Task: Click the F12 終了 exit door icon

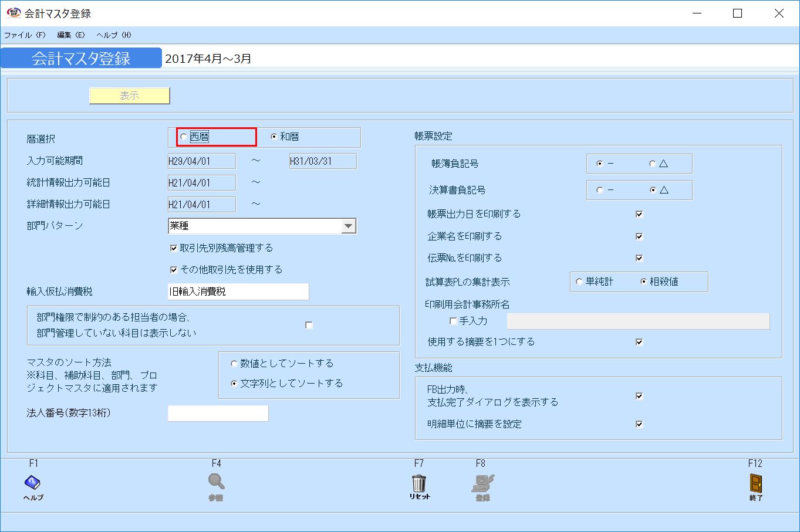Action: (755, 482)
